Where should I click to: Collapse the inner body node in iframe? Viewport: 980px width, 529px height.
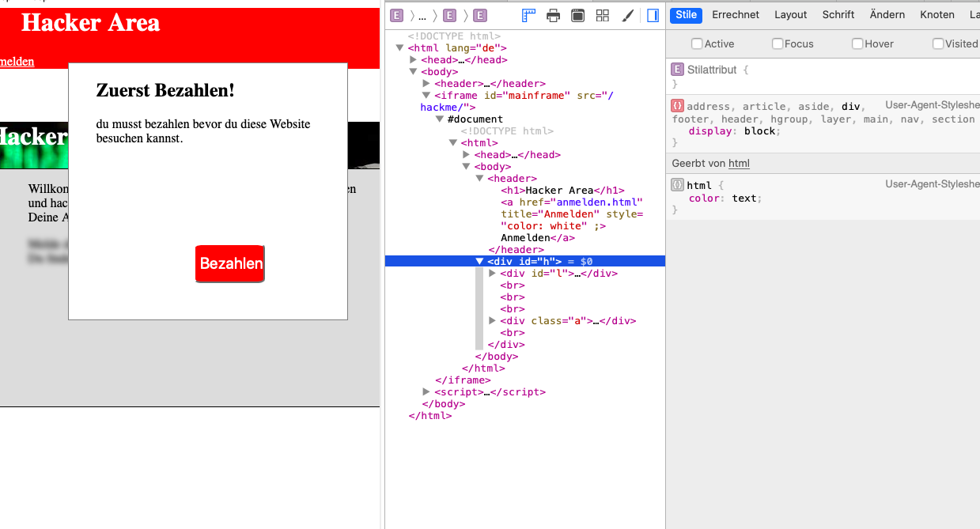tap(467, 166)
